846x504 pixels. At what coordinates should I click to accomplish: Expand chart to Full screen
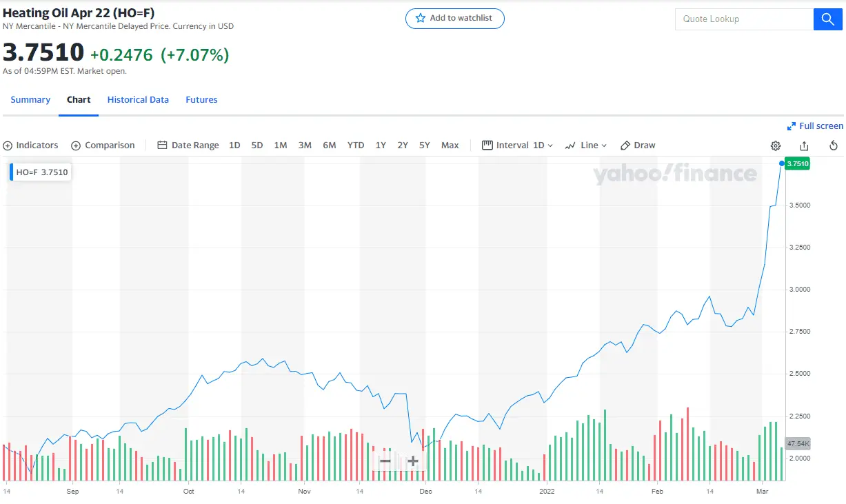click(815, 126)
